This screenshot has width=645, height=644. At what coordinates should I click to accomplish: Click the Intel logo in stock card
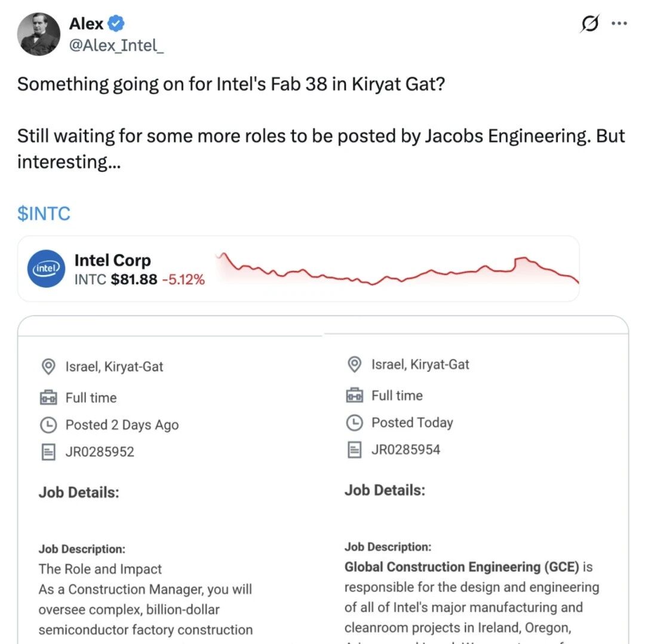click(x=46, y=269)
